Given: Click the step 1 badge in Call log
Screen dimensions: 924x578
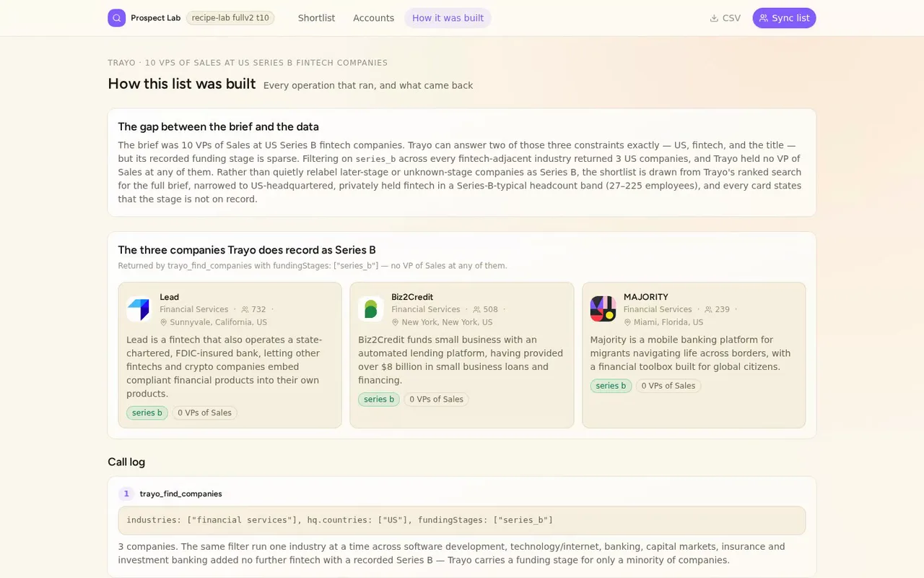Looking at the screenshot, I should [126, 493].
